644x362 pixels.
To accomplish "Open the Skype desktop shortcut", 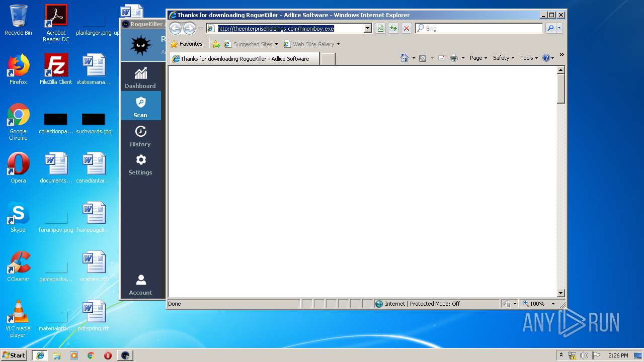I will click(x=18, y=217).
